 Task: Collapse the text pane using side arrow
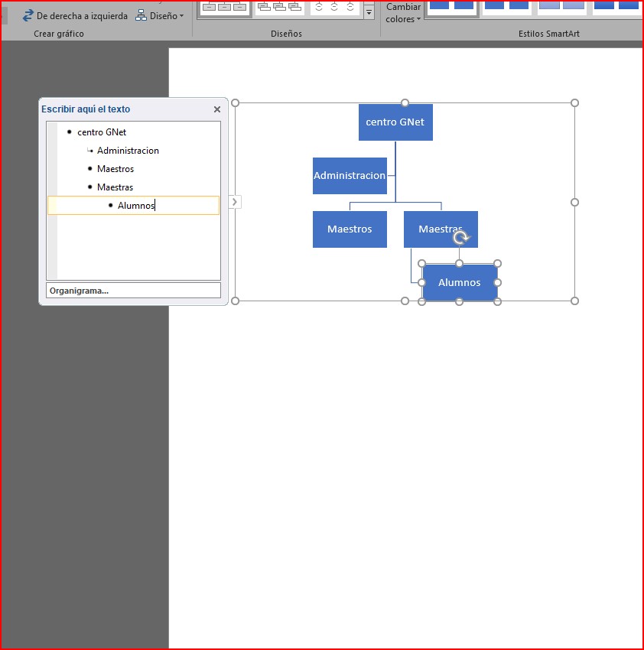(x=235, y=202)
